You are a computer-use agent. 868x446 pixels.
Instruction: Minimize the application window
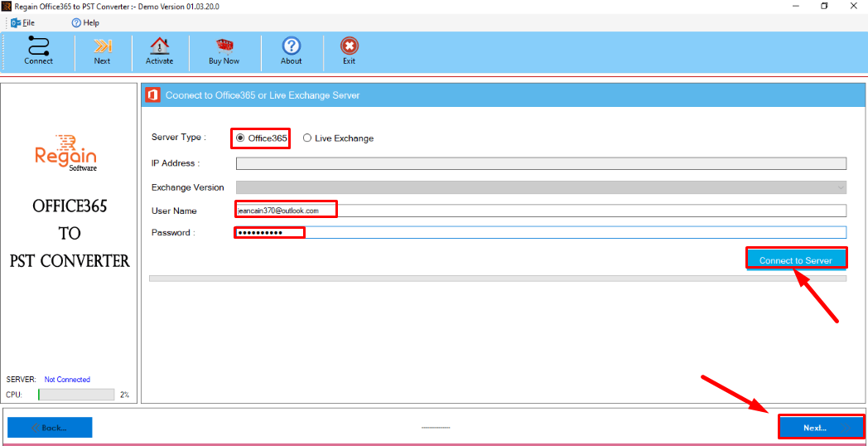click(793, 6)
